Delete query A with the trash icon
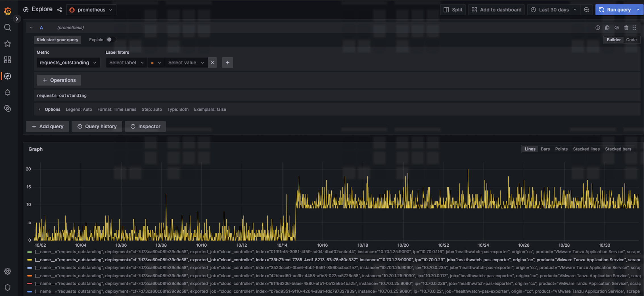This screenshot has height=296, width=644. point(626,28)
